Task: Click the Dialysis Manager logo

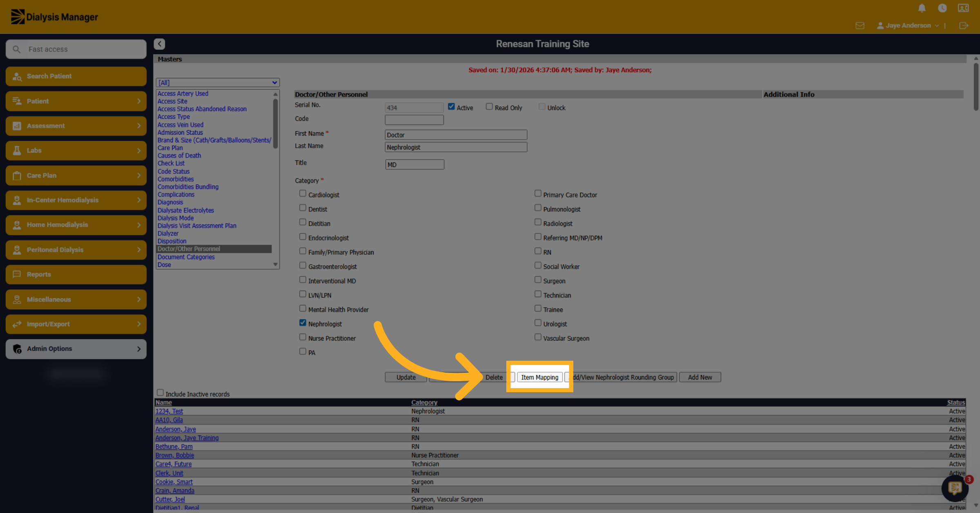Action: tap(54, 17)
